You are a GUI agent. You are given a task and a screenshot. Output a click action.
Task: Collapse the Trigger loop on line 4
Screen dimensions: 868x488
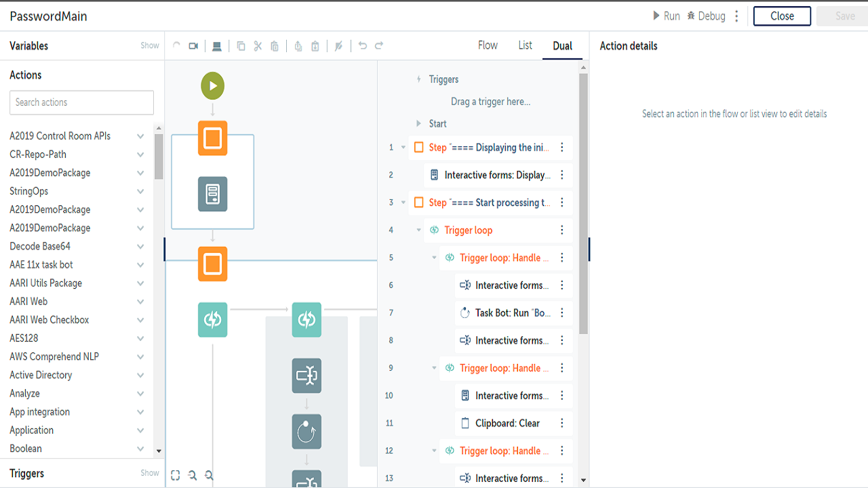(419, 230)
